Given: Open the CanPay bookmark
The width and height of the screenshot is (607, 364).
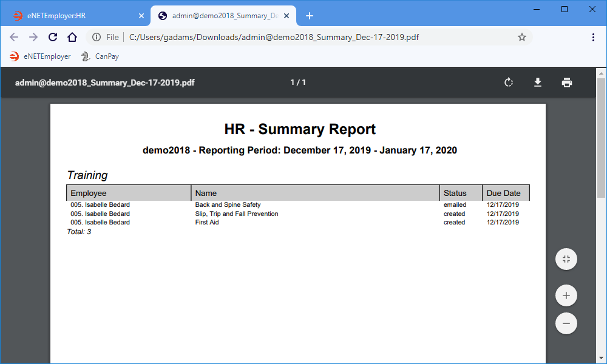Looking at the screenshot, I should click(x=100, y=56).
